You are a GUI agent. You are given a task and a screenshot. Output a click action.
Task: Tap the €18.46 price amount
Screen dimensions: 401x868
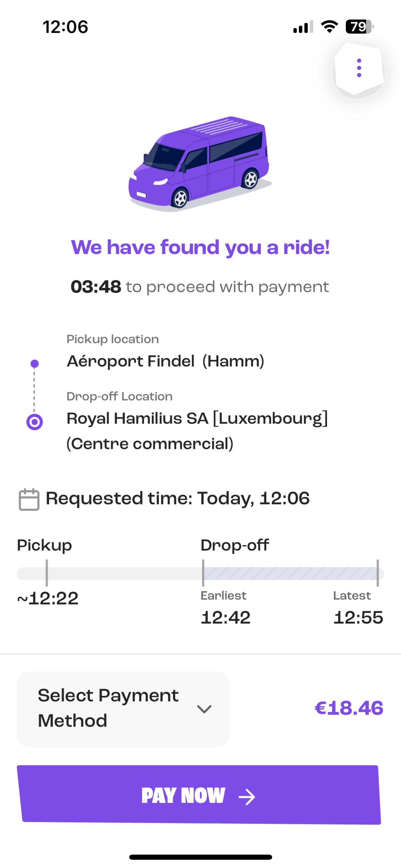click(x=349, y=708)
